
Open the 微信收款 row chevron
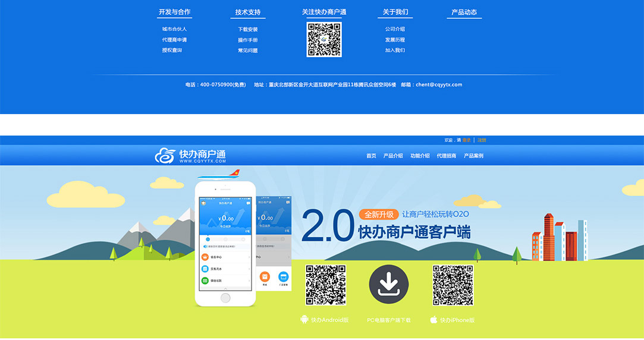pyautogui.click(x=249, y=281)
